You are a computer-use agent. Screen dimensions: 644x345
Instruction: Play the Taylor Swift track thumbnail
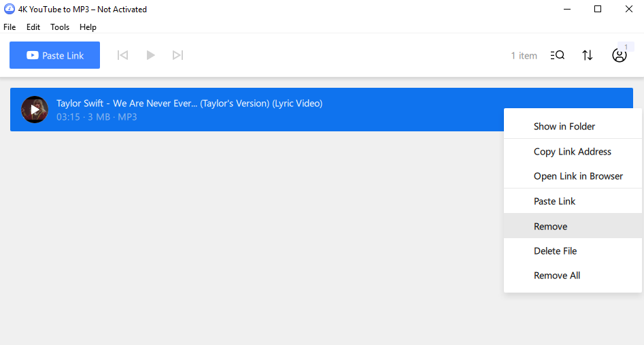[x=35, y=110]
